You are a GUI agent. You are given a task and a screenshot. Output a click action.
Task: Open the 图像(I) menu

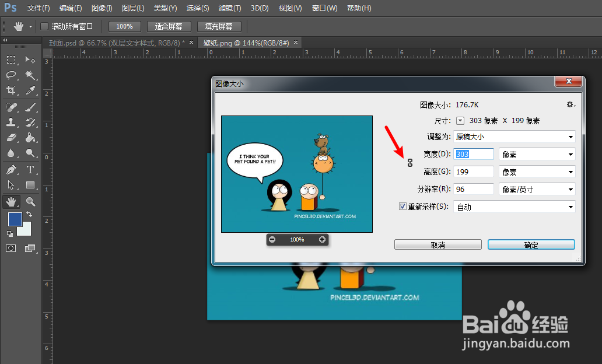coord(101,8)
